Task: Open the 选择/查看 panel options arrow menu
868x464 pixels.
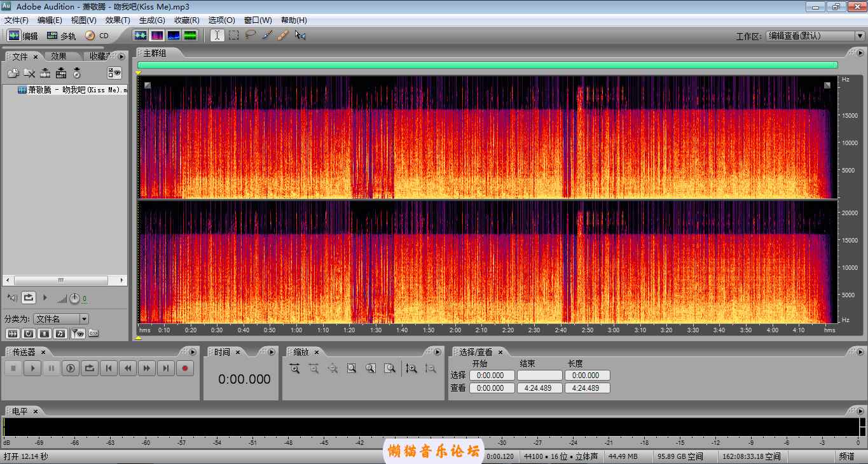Action: pyautogui.click(x=860, y=352)
